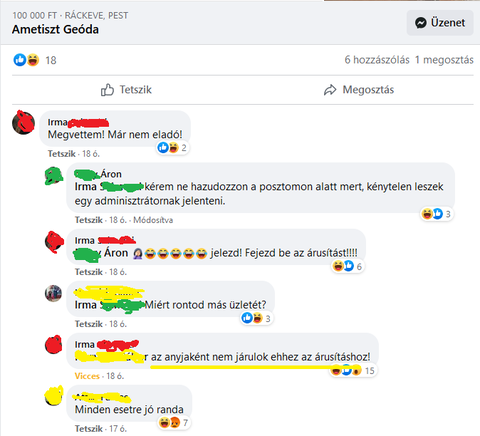Viewport: 480px width, 436px height.
Task: Click the avatar next to 'Miért rontod más üzletét?'
Action: (x=53, y=293)
